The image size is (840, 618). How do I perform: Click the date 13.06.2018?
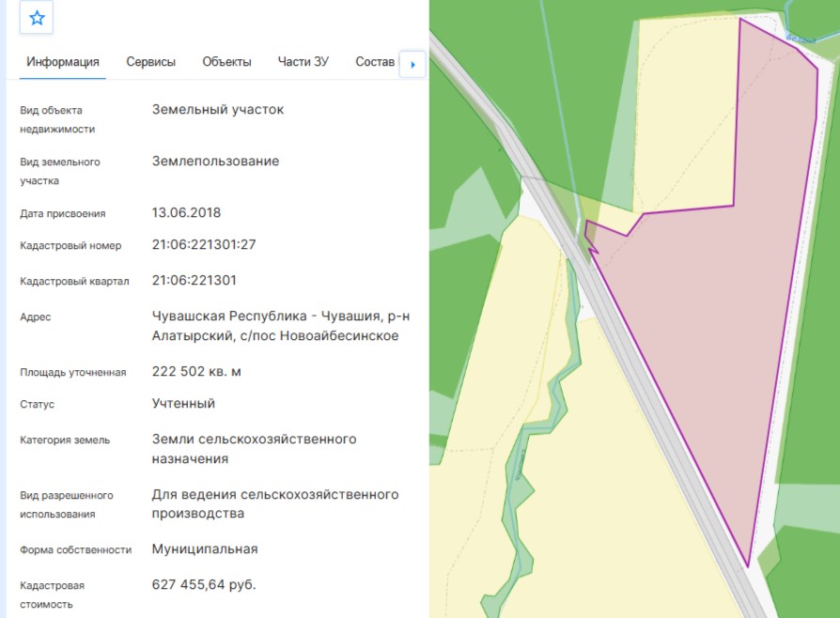[186, 212]
